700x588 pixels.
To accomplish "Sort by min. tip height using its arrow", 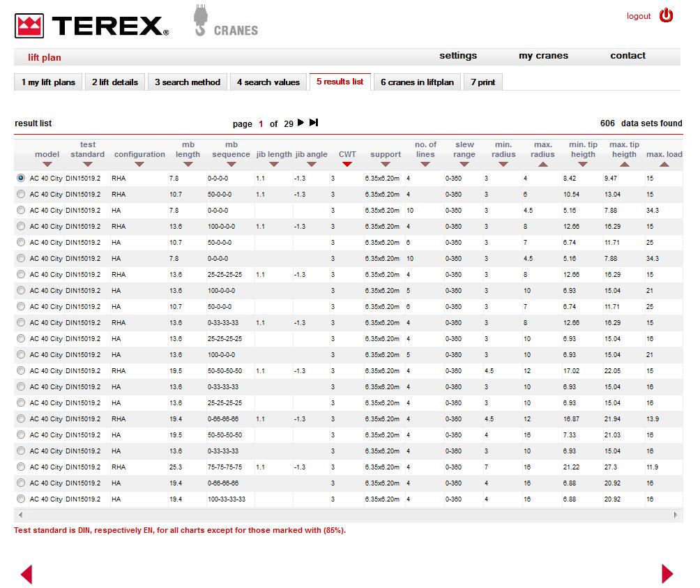I will point(583,165).
